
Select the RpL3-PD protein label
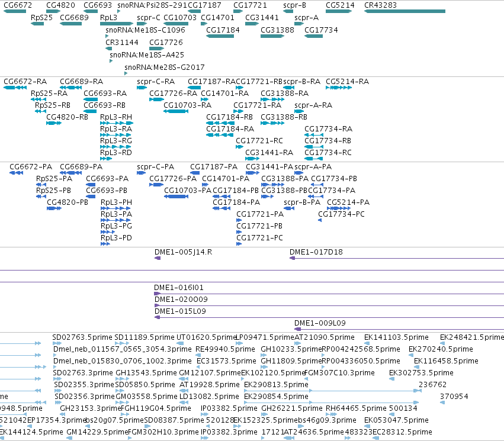point(116,238)
